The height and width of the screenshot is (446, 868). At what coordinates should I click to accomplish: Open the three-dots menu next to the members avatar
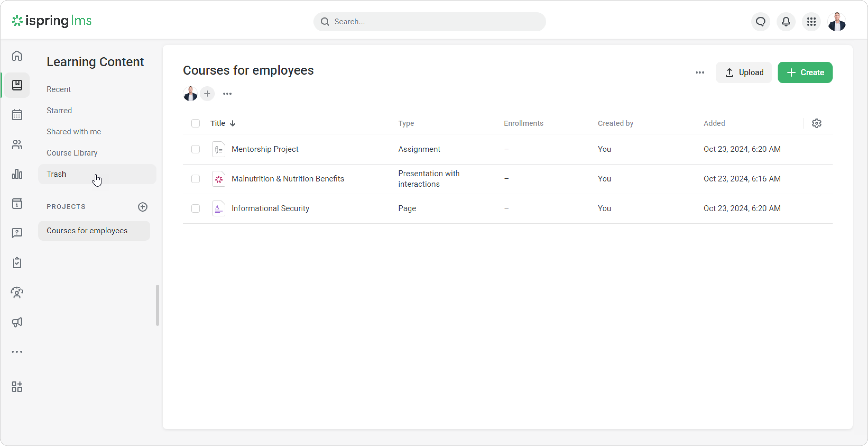tap(227, 94)
